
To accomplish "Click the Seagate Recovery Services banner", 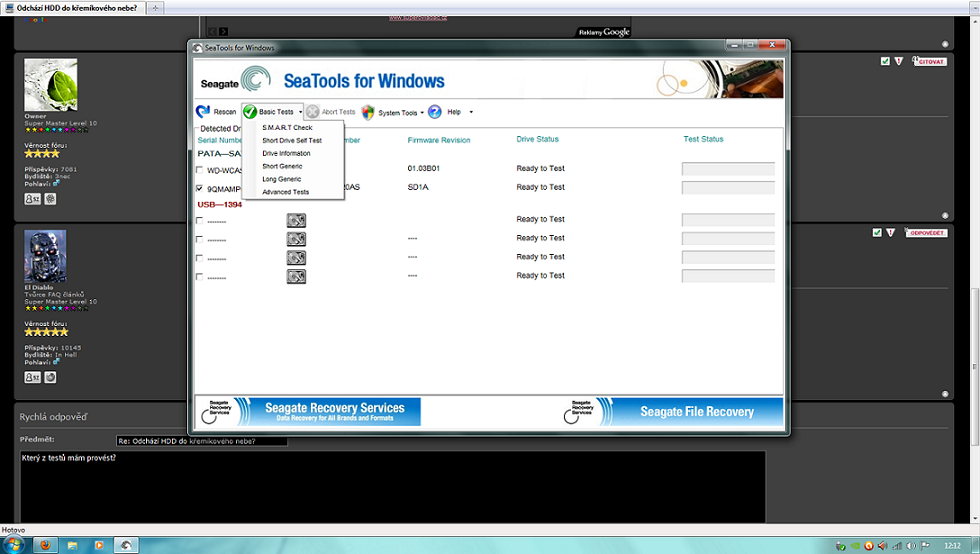I will coord(308,411).
